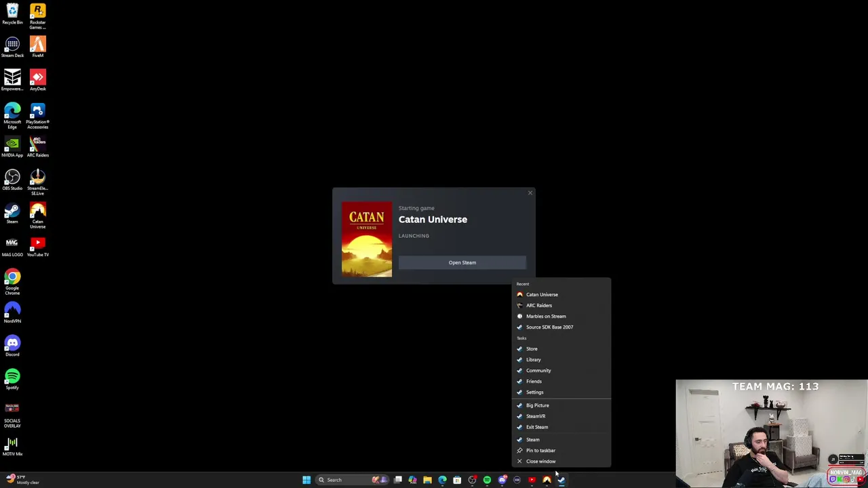This screenshot has width=868, height=488.
Task: Open Spotify from the taskbar
Action: click(x=487, y=480)
